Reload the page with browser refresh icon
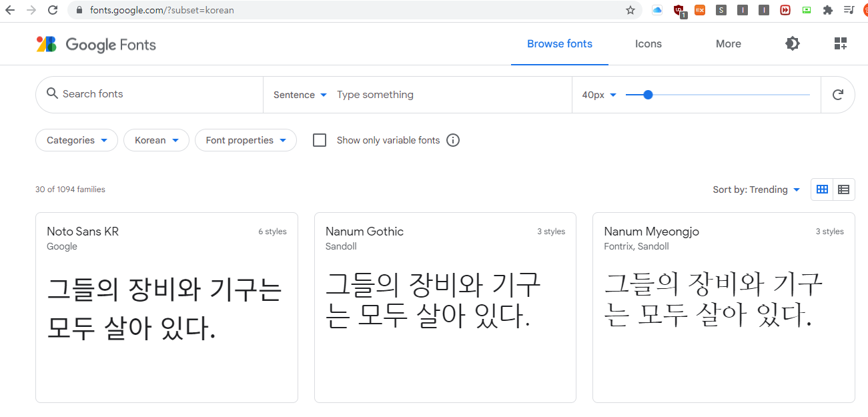Viewport: 868px width, 417px height. (x=53, y=10)
